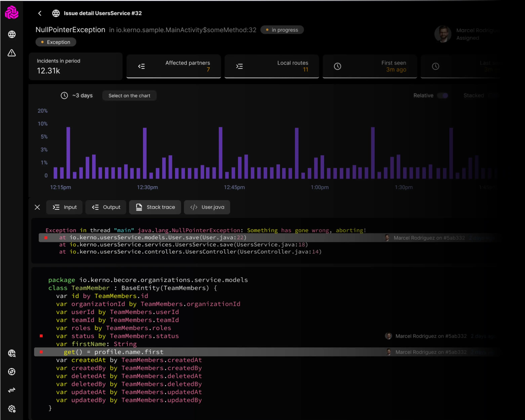The image size is (525, 420).
Task: Open the compass icon in the sidebar
Action: 11,372
